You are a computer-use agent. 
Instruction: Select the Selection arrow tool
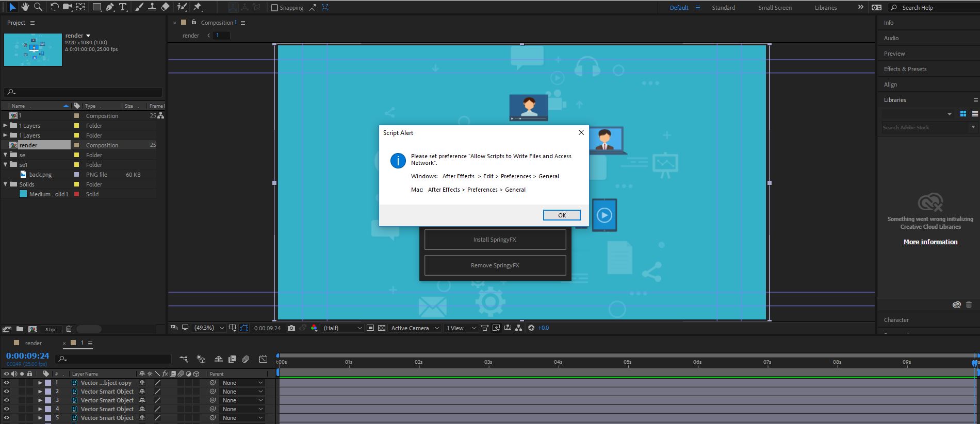pos(12,7)
